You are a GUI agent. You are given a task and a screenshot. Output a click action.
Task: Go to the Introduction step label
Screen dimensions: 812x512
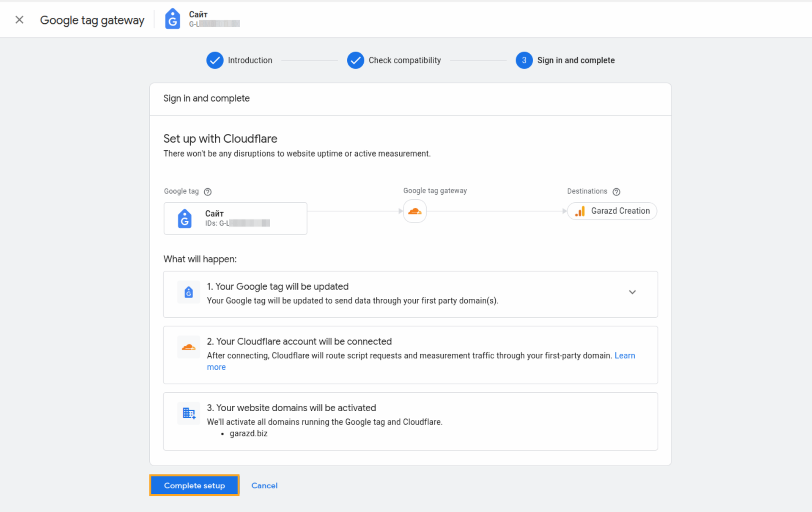[x=250, y=60]
